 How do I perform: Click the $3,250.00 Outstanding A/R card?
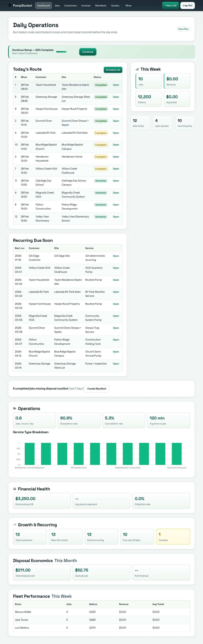pos(42,501)
